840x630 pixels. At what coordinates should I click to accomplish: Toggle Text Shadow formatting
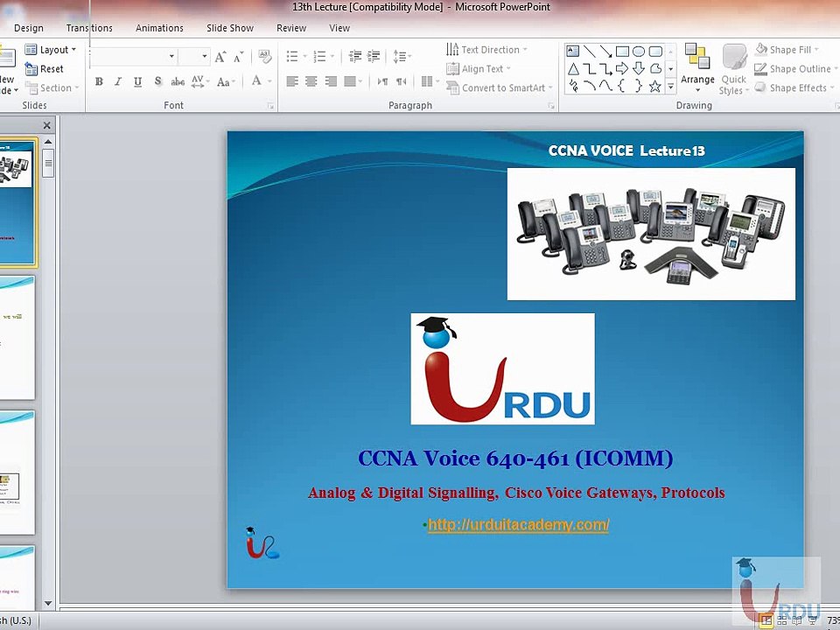click(x=157, y=81)
